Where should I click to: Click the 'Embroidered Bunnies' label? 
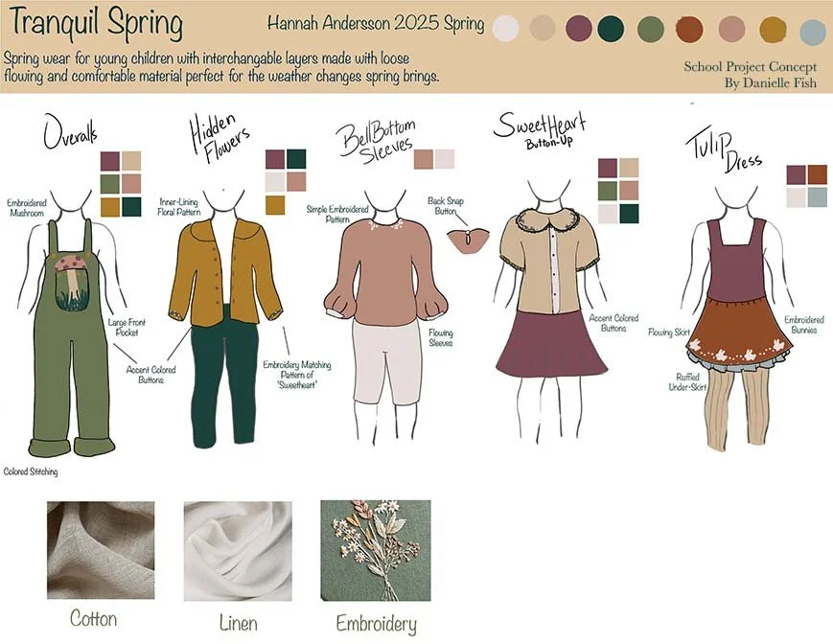(804, 325)
